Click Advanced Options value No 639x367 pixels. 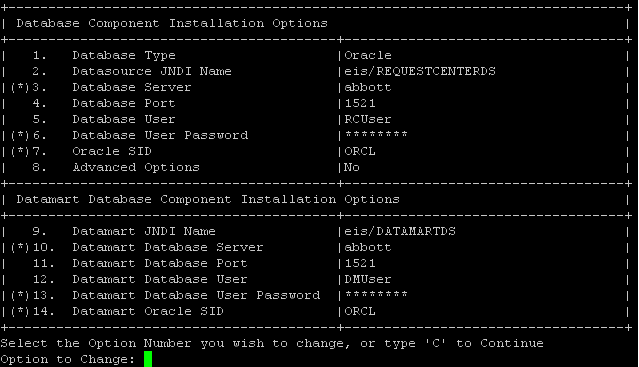coord(352,167)
